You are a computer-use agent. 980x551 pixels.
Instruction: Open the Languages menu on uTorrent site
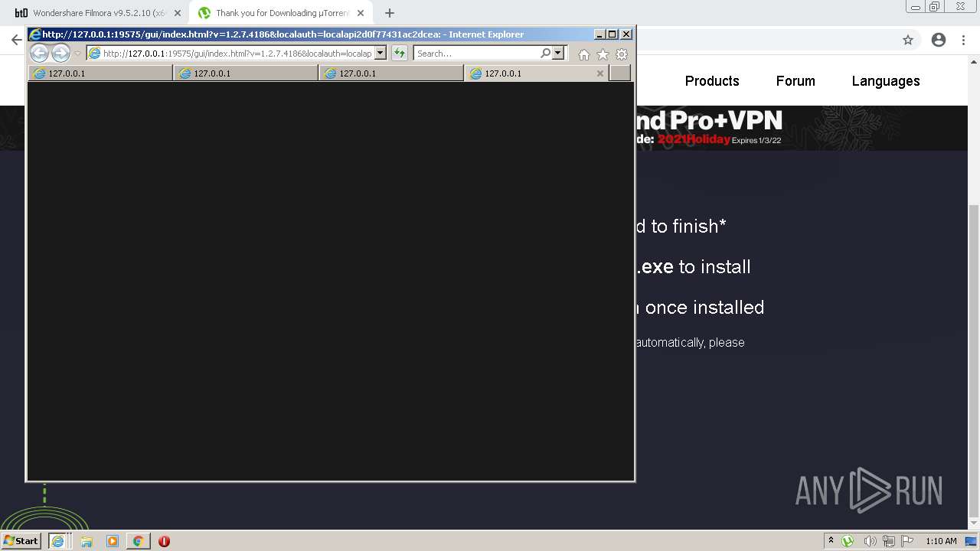886,81
